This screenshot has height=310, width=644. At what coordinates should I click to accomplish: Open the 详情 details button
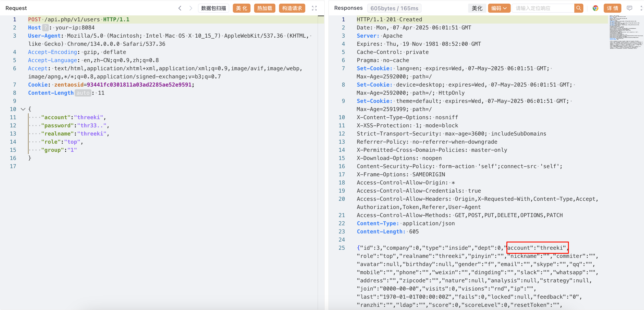click(x=612, y=8)
